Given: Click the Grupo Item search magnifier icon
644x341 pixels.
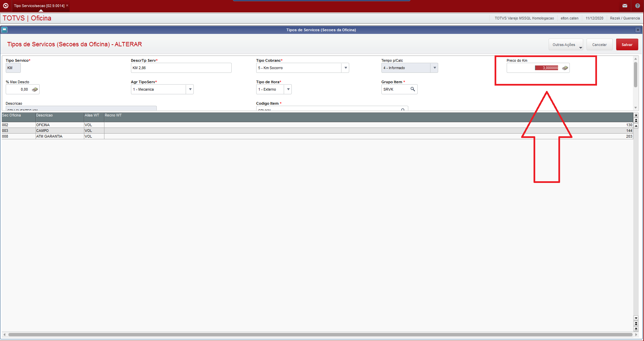Looking at the screenshot, I should coord(413,89).
